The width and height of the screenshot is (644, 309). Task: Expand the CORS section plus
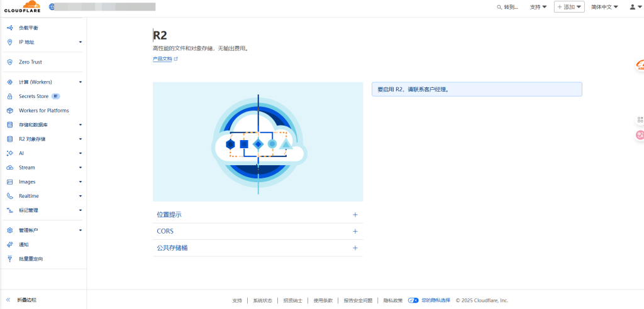tap(355, 232)
